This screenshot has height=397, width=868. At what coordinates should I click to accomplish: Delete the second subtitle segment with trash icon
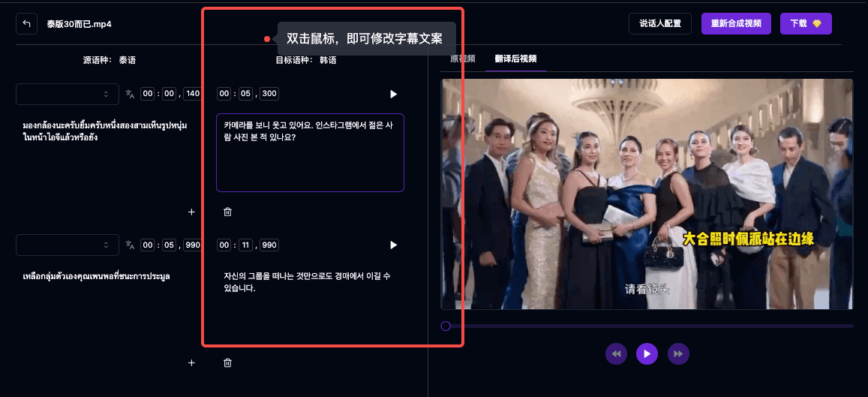[x=228, y=363]
